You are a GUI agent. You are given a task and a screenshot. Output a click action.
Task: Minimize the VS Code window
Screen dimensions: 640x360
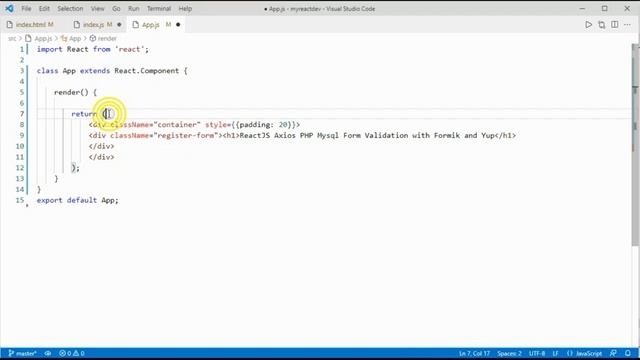582,9
